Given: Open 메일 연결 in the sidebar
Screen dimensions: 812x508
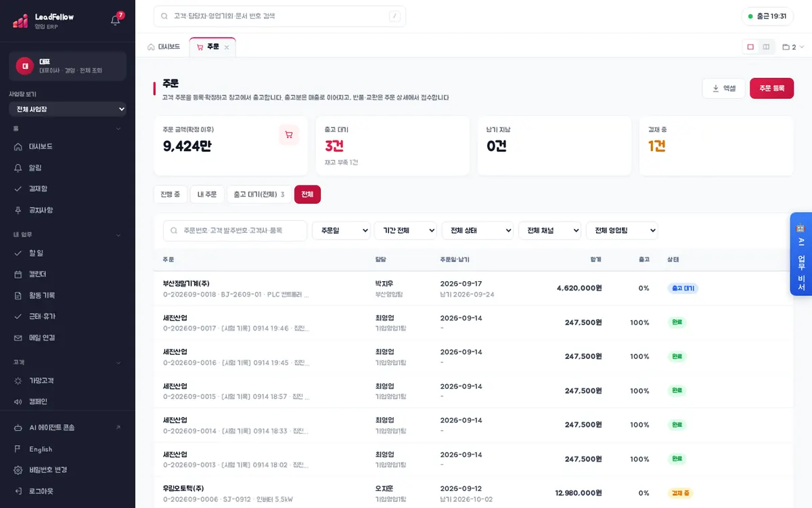Looking at the screenshot, I should click(68, 337).
